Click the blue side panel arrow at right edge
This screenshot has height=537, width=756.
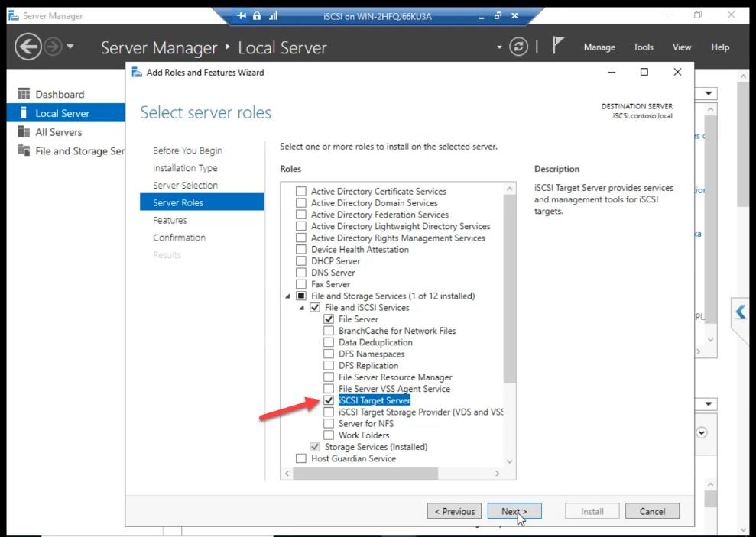[741, 312]
